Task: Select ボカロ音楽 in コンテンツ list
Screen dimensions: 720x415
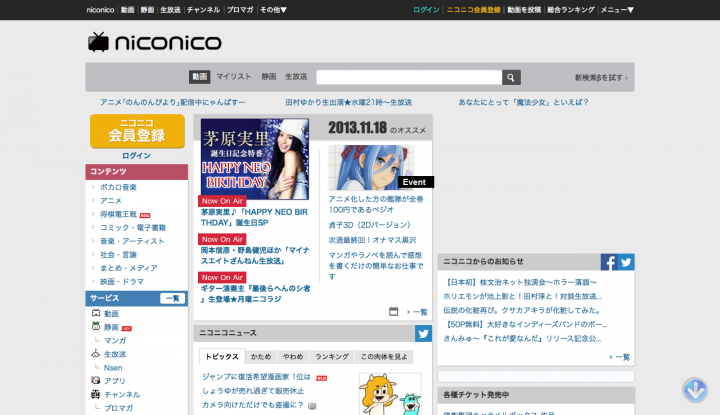Action: pyautogui.click(x=118, y=187)
